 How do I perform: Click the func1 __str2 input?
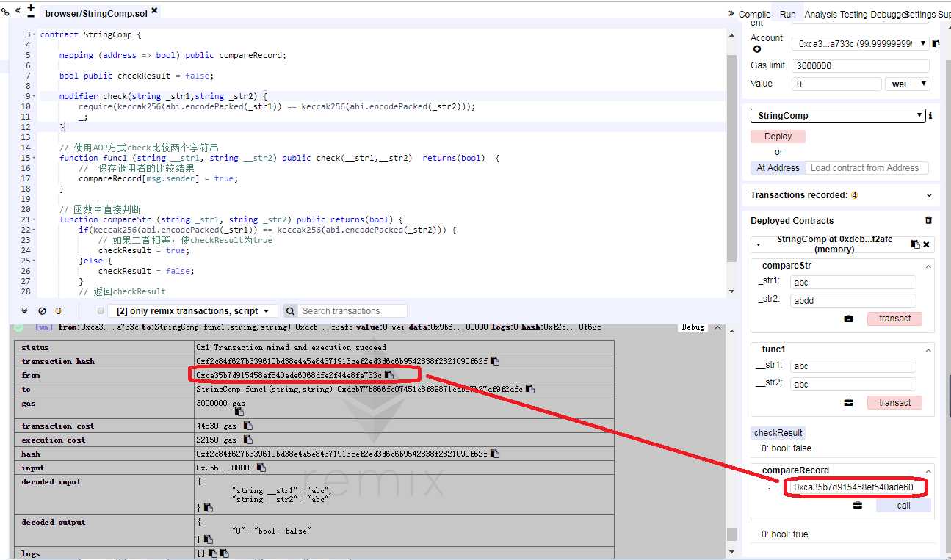pos(853,384)
